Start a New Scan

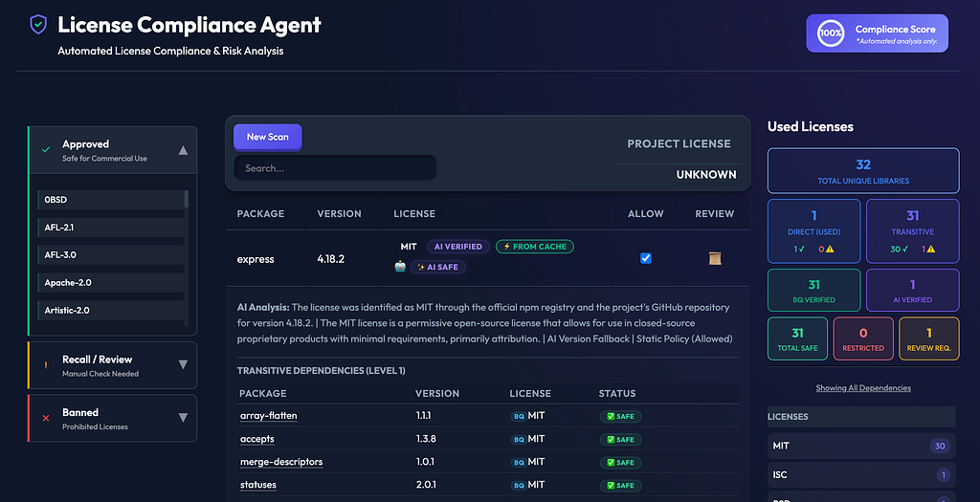tap(268, 137)
